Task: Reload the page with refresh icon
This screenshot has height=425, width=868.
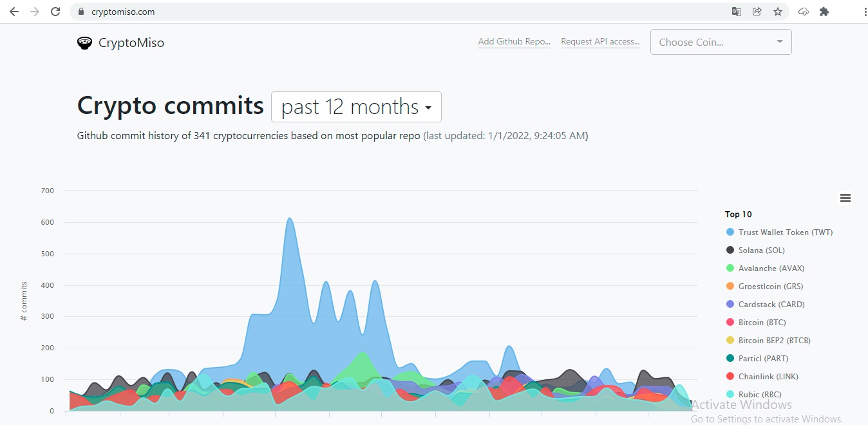Action: point(56,12)
